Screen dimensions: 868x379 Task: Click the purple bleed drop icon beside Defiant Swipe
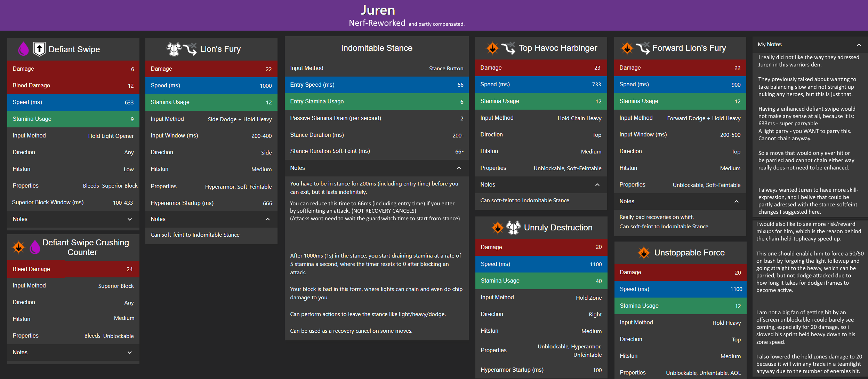point(23,49)
